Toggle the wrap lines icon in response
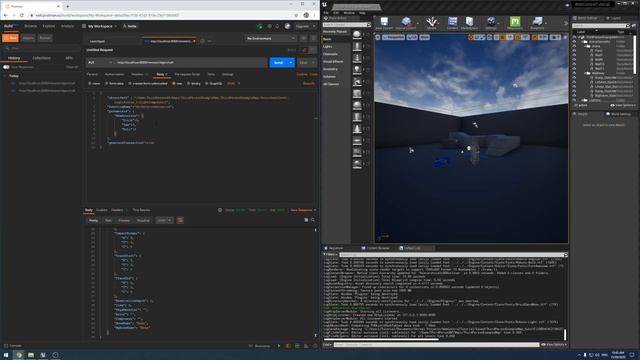640x360 pixels. pyautogui.click(x=180, y=220)
